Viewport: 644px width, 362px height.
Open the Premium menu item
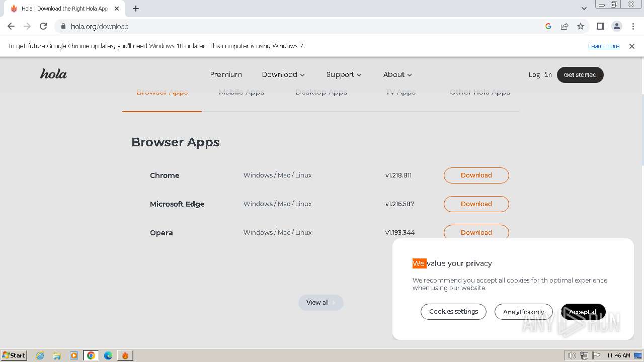pos(226,74)
